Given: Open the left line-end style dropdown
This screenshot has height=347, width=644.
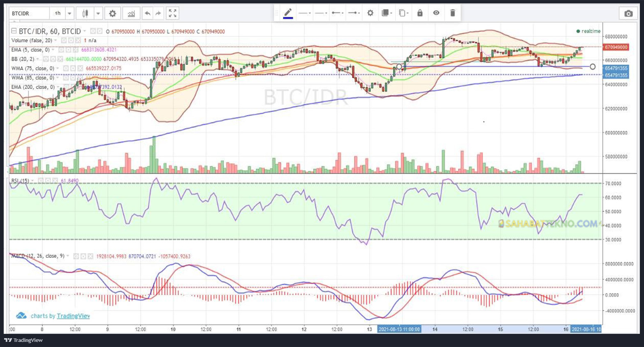Looking at the screenshot, I should tap(337, 13).
